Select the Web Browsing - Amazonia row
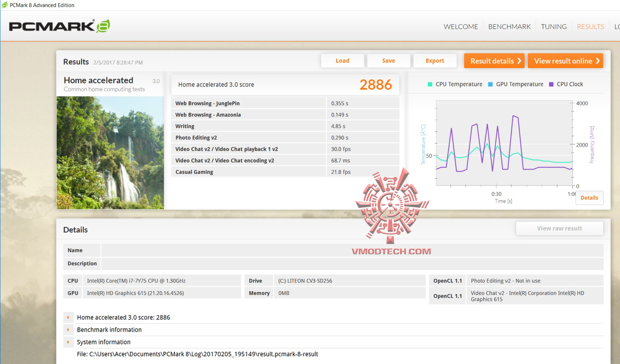 pos(285,115)
